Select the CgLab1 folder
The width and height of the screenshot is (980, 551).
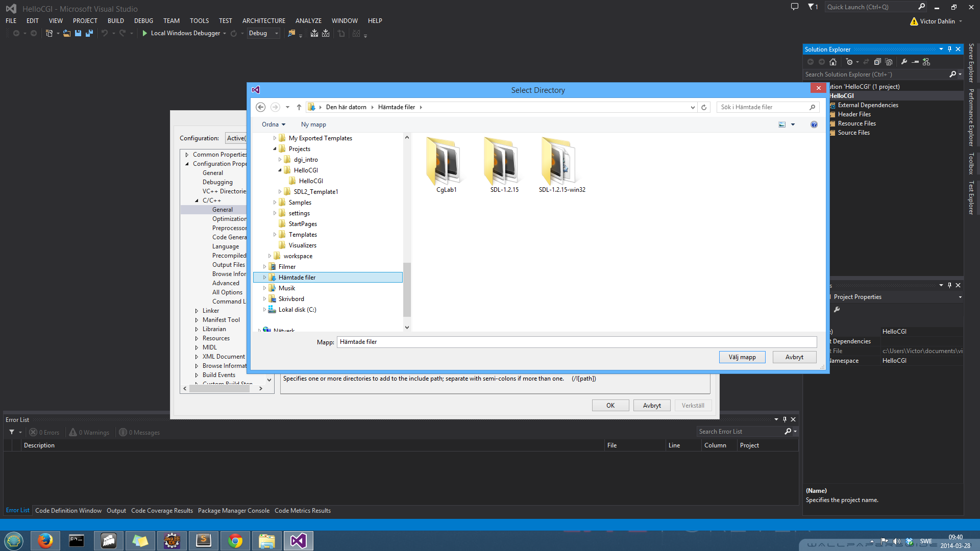click(447, 165)
